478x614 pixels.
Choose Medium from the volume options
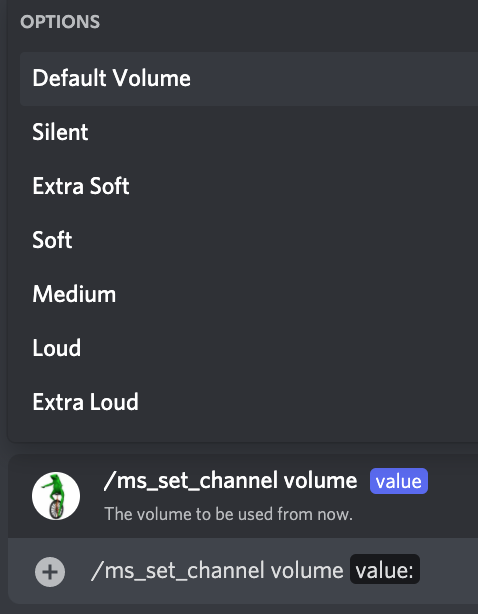pos(249,294)
